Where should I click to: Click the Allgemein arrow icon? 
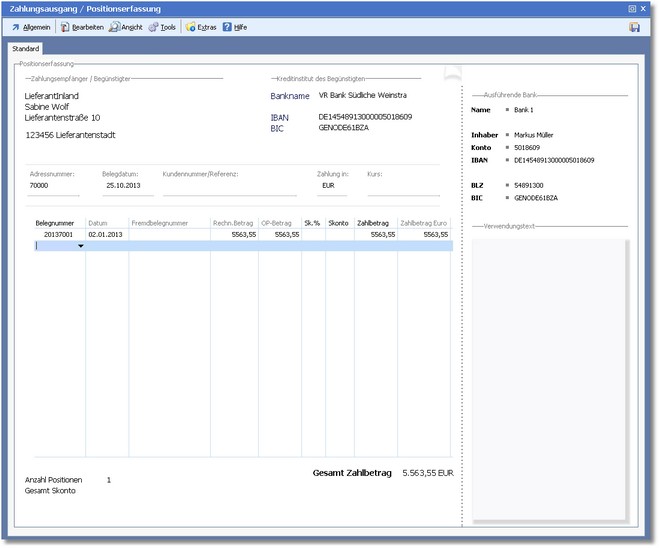coord(14,27)
